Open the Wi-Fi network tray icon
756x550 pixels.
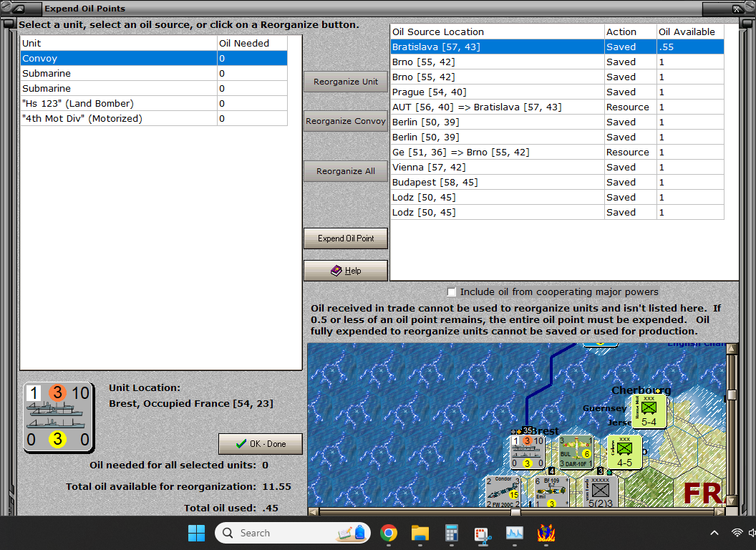point(737,533)
